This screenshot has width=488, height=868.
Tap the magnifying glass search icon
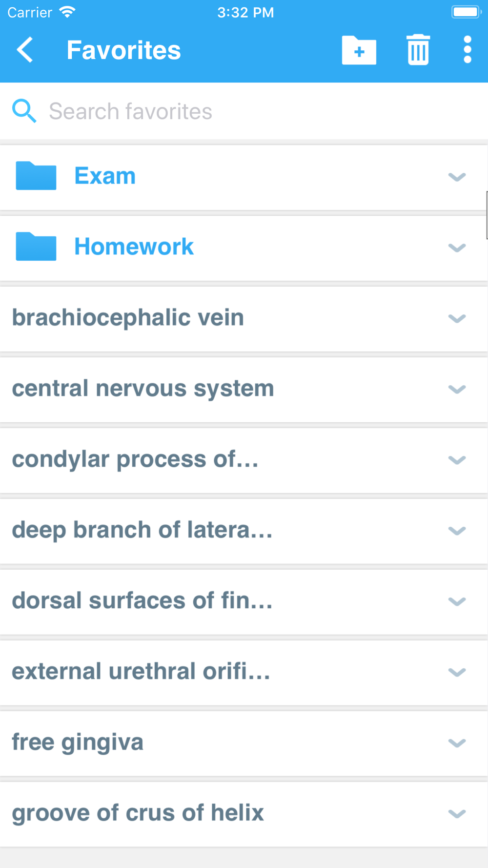(24, 111)
